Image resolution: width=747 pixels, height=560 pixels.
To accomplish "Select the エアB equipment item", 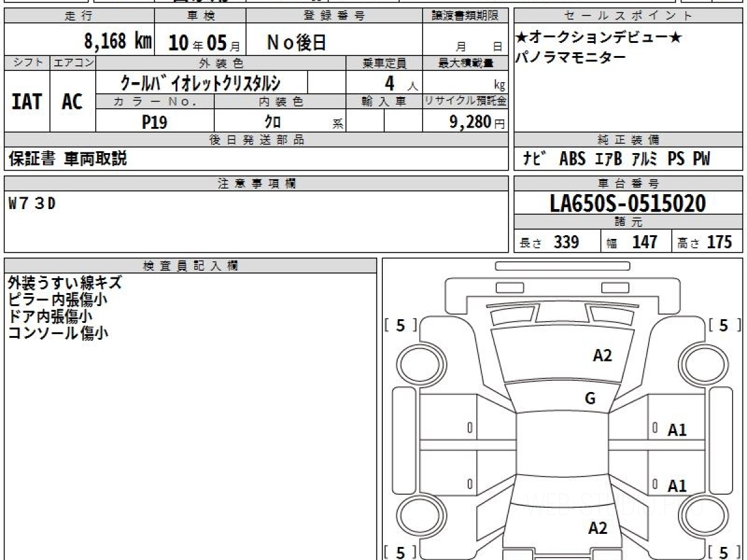I will click(x=608, y=159).
